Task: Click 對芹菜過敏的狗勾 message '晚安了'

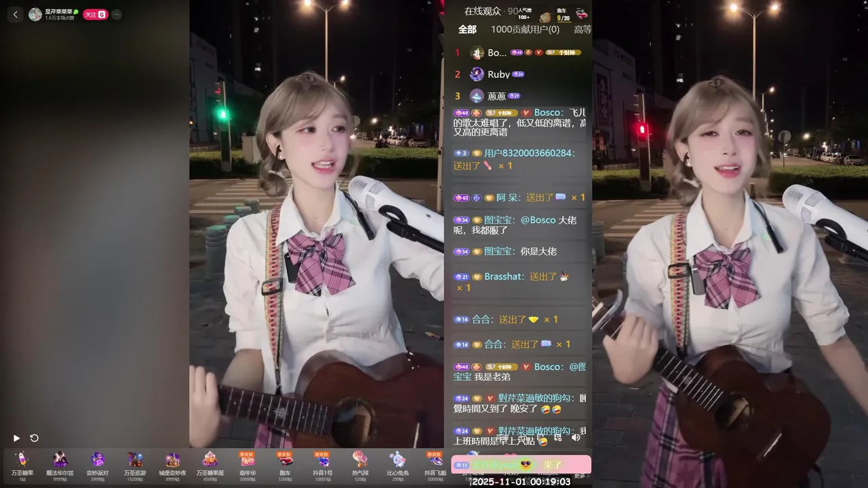Action: click(x=520, y=404)
